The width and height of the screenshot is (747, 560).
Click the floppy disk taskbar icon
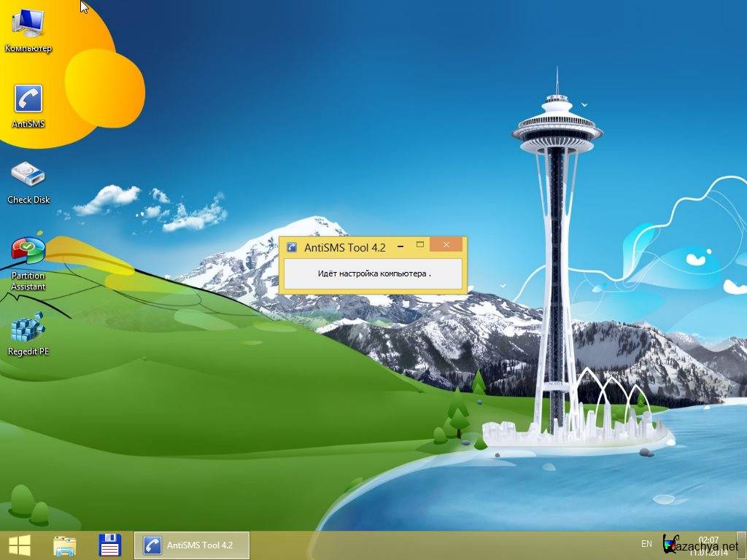tap(109, 545)
